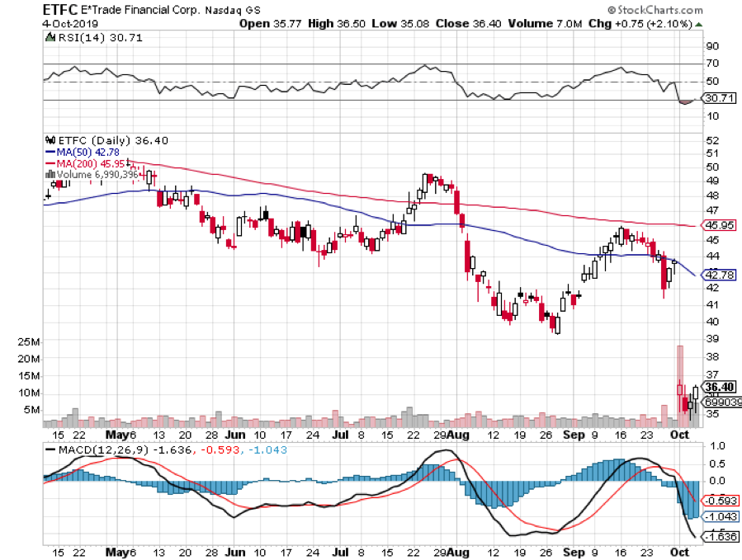Click the volume bars icon in the legend

tap(50, 174)
